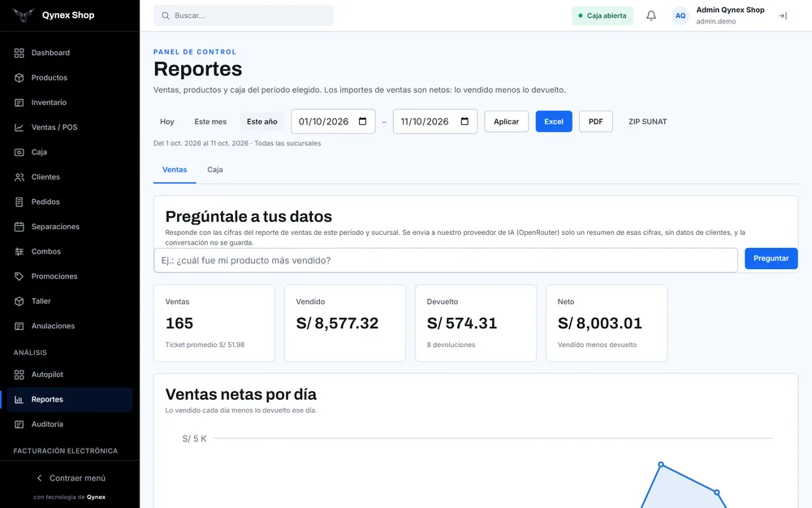Click the Separaciones calendar icon
The image size is (812, 508).
pos(19,227)
